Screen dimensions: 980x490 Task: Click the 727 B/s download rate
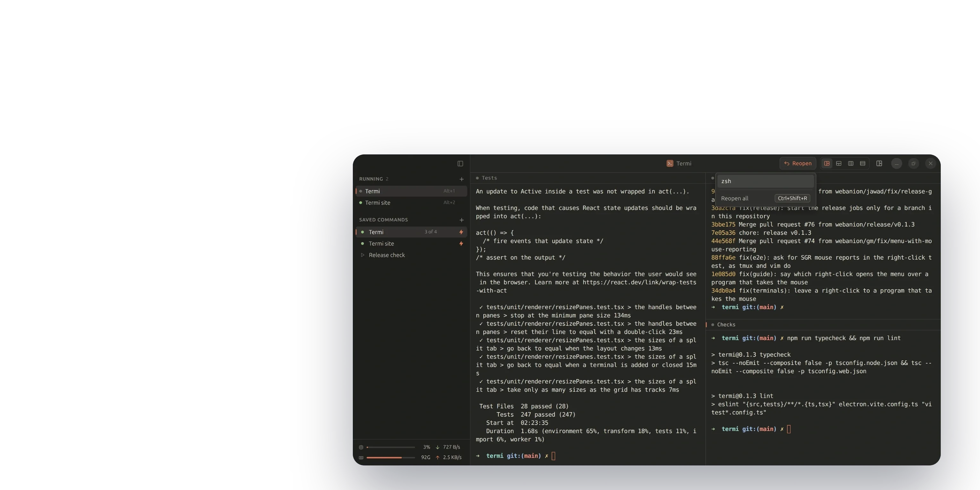[x=452, y=447]
